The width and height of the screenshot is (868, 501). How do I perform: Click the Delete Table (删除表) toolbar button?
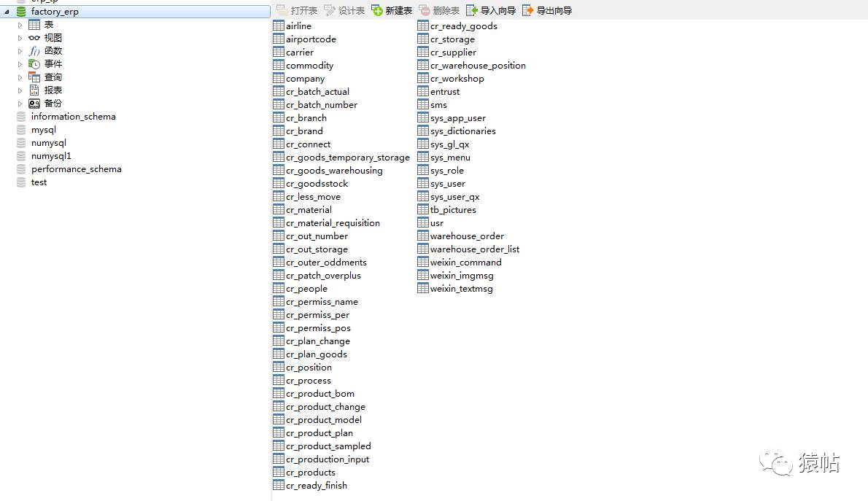(440, 10)
